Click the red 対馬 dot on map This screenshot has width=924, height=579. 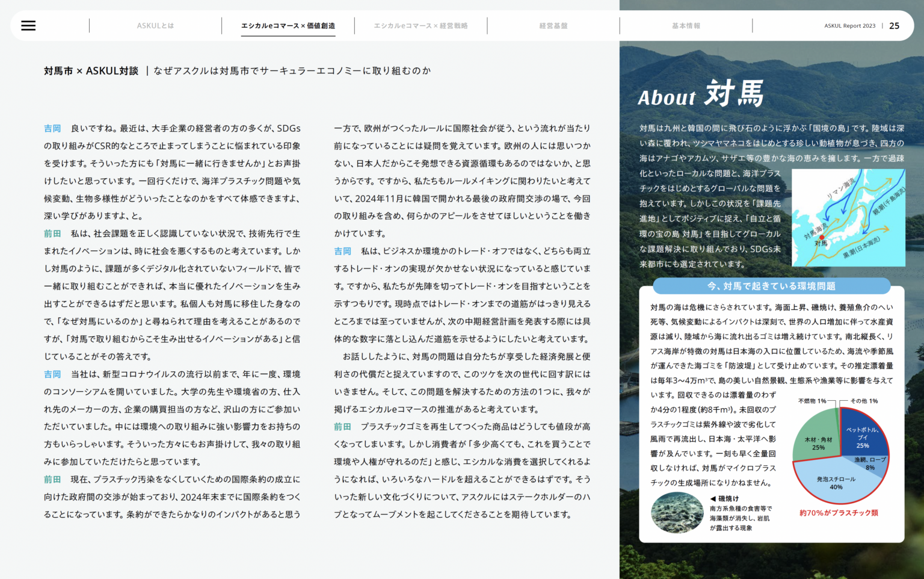(x=822, y=237)
